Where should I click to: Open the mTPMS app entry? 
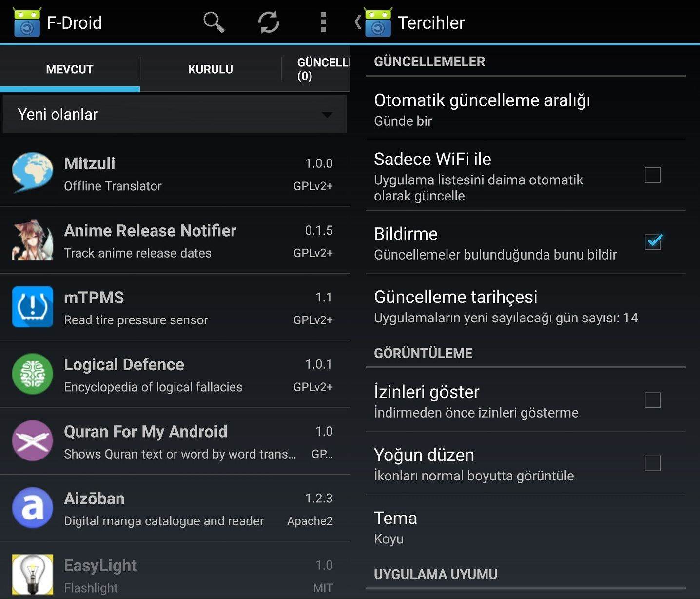(175, 307)
